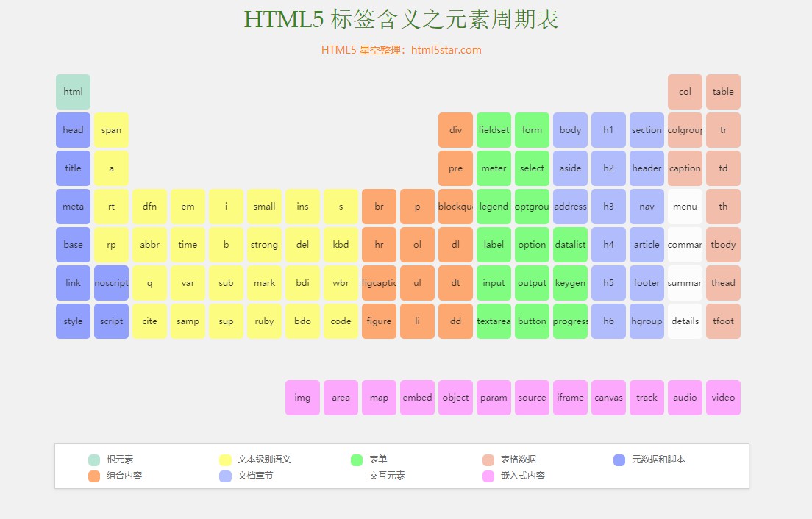The height and width of the screenshot is (519, 812).
Task: Select the ul tile
Action: [417, 283]
